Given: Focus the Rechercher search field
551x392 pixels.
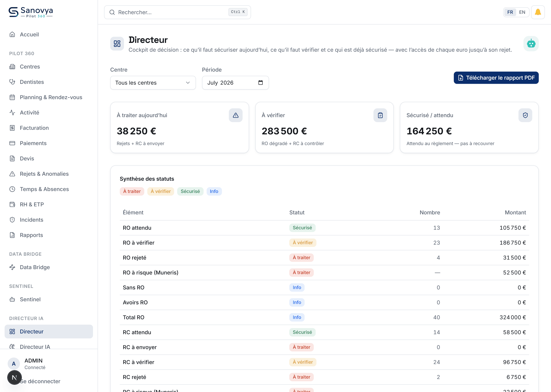Looking at the screenshot, I should (x=177, y=12).
